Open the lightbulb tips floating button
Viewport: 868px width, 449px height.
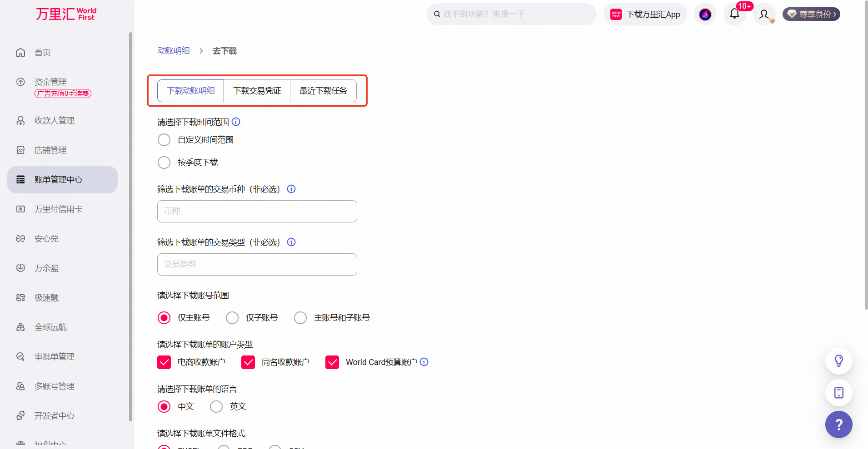pos(838,361)
